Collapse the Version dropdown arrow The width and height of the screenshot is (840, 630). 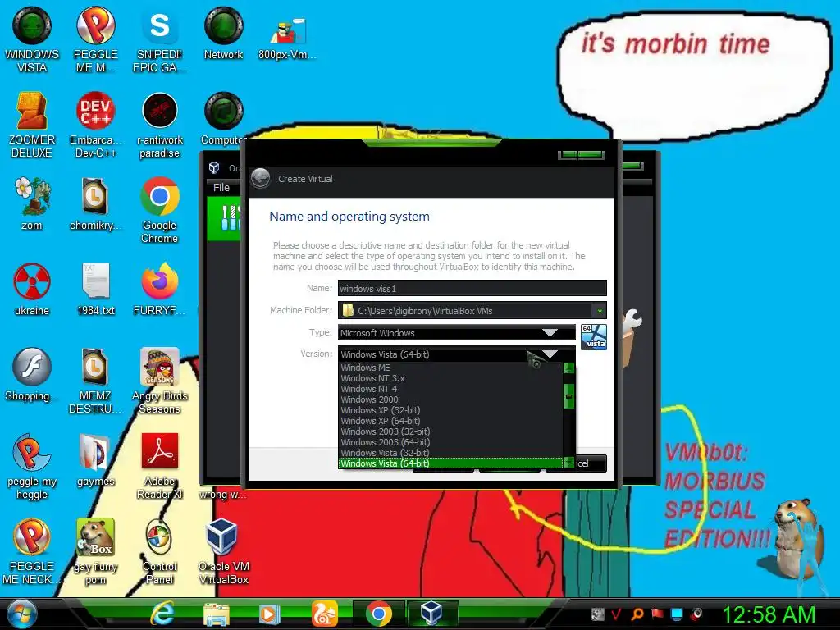click(x=550, y=354)
